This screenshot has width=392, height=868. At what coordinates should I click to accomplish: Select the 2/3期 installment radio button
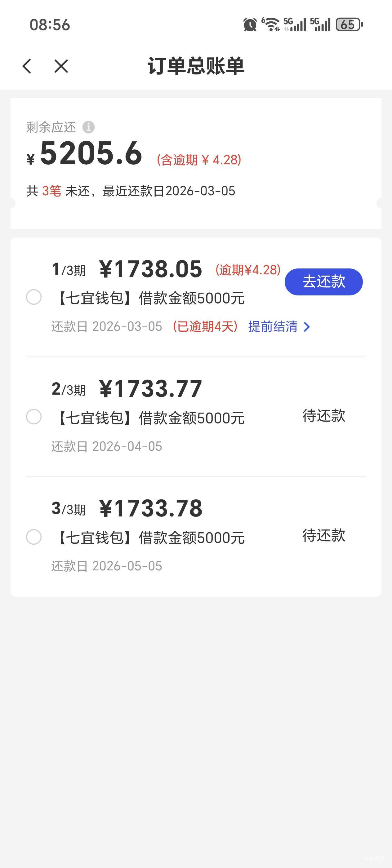click(34, 417)
